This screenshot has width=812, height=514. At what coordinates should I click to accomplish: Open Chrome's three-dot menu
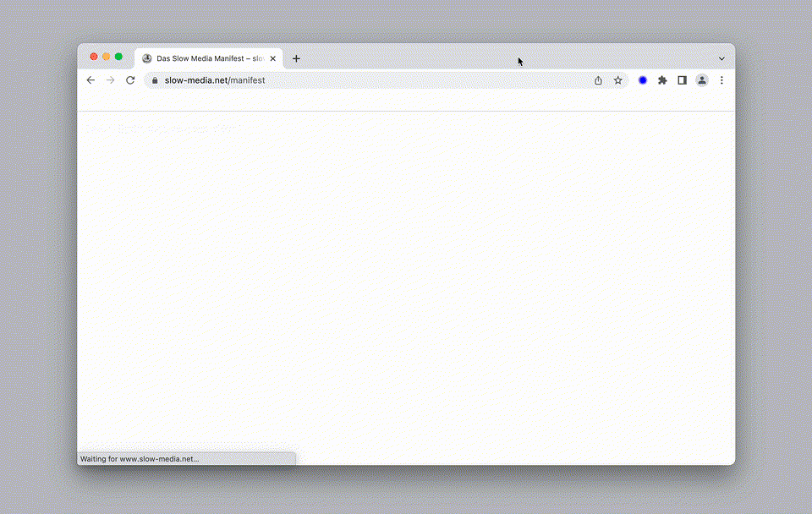coord(721,80)
